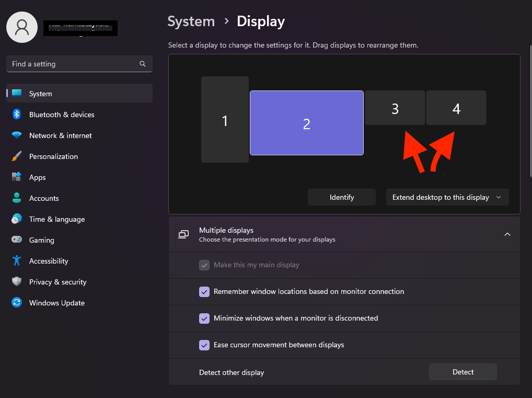532x398 pixels.
Task: Click the Time & language globe icon
Action: coord(17,219)
